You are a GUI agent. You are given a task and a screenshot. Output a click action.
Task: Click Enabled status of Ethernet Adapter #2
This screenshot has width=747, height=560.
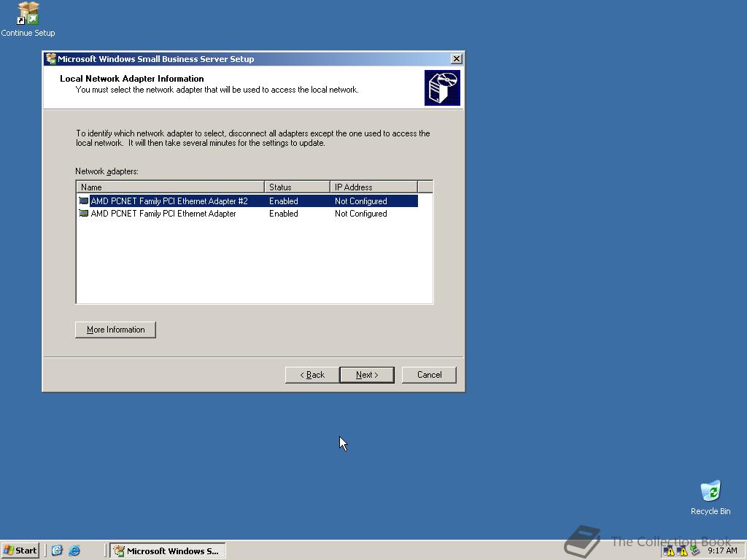click(x=284, y=201)
